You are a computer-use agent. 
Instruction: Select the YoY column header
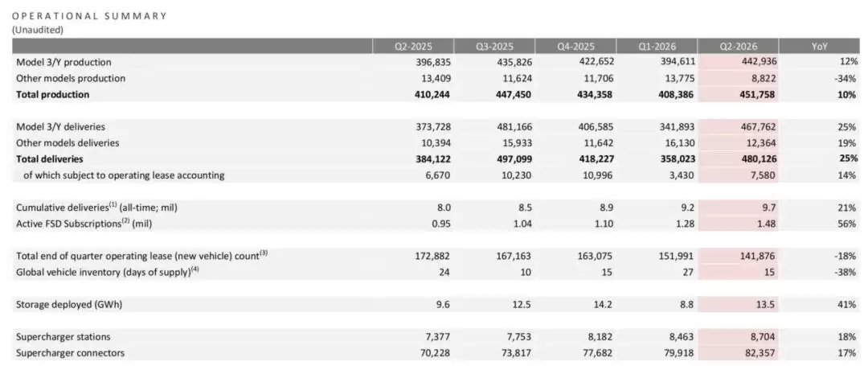(x=819, y=47)
